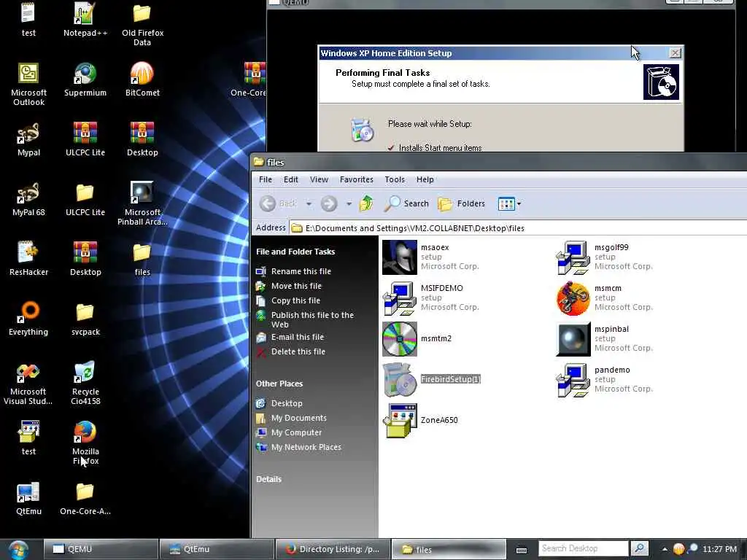Open the File menu
This screenshot has height=560, width=747.
click(x=266, y=179)
